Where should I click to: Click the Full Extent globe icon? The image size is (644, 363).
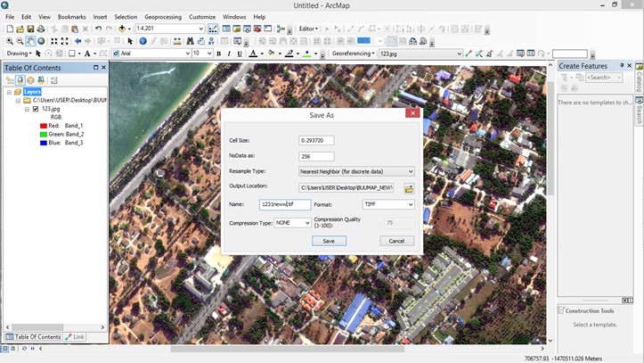(x=41, y=41)
